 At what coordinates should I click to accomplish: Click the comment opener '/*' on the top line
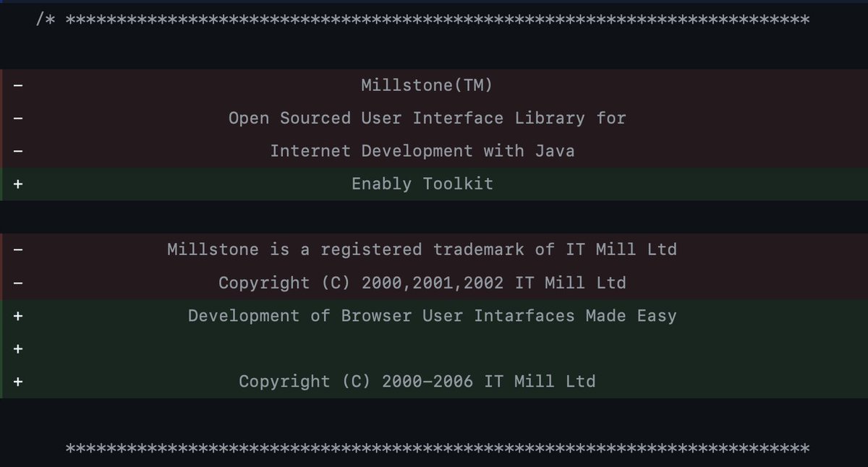[x=45, y=20]
